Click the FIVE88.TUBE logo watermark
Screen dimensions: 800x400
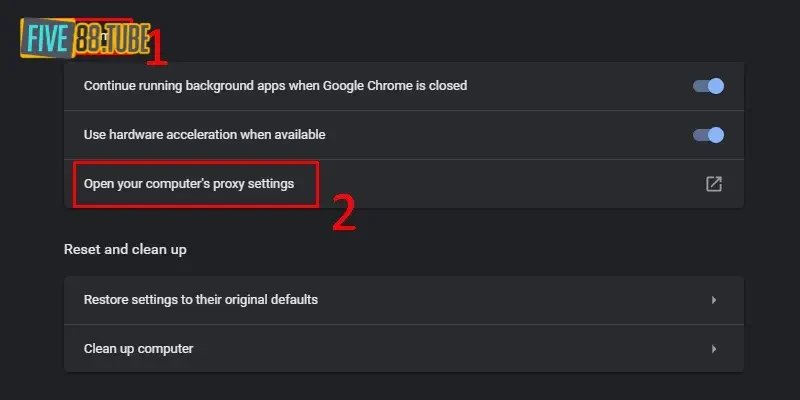point(85,38)
